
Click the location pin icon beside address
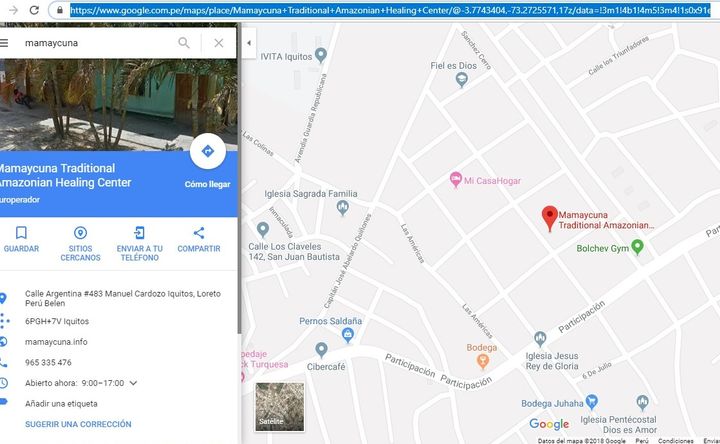point(3,298)
